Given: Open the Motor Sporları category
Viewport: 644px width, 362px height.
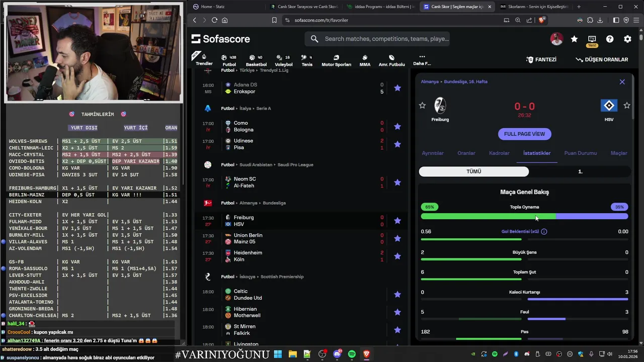Looking at the screenshot, I should [x=336, y=60].
